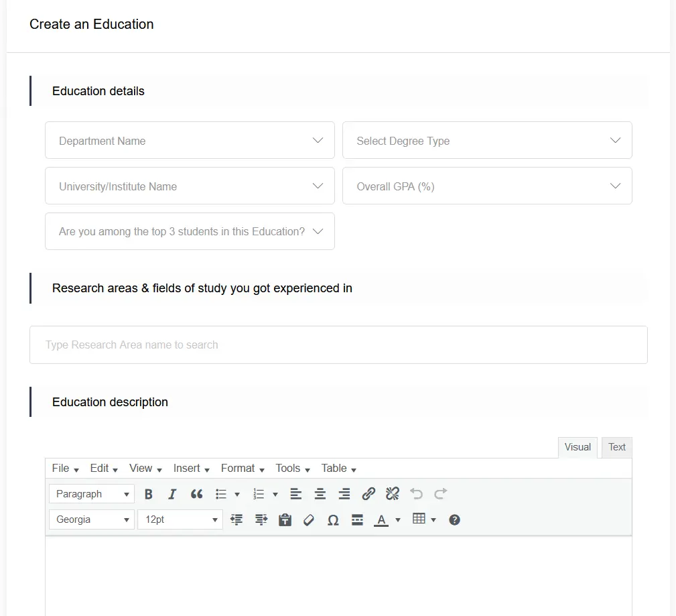Insert or edit a link
The image size is (676, 616).
tap(368, 494)
